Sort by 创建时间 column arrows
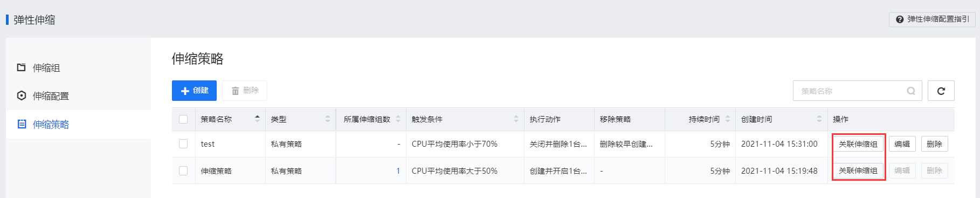This screenshot has height=198, width=980. point(819,119)
